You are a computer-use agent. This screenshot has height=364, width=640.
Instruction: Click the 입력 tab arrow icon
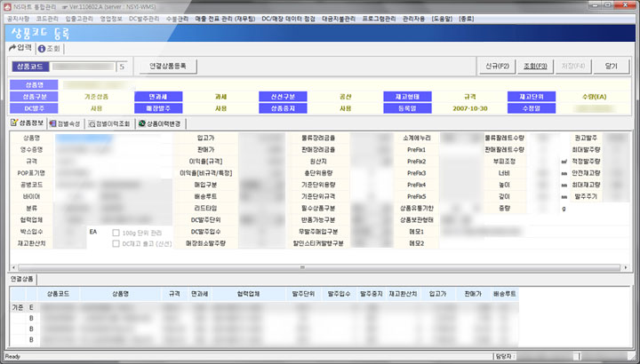[x=12, y=48]
